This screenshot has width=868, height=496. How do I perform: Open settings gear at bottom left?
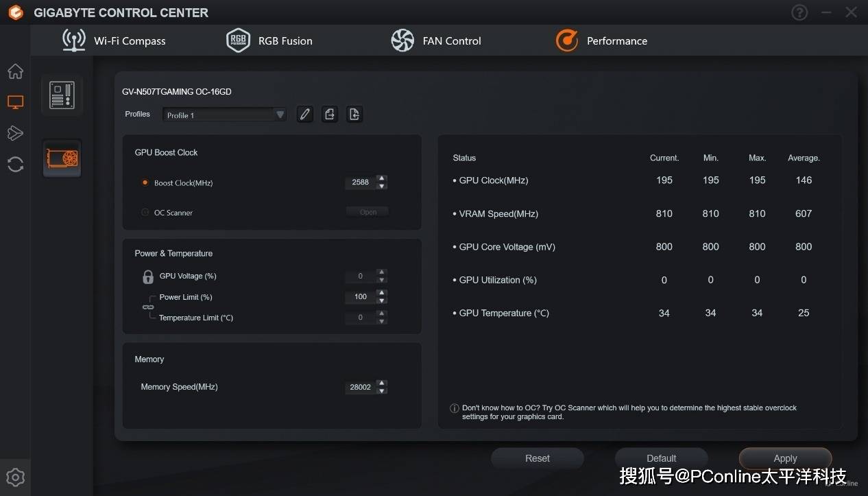[x=15, y=477]
